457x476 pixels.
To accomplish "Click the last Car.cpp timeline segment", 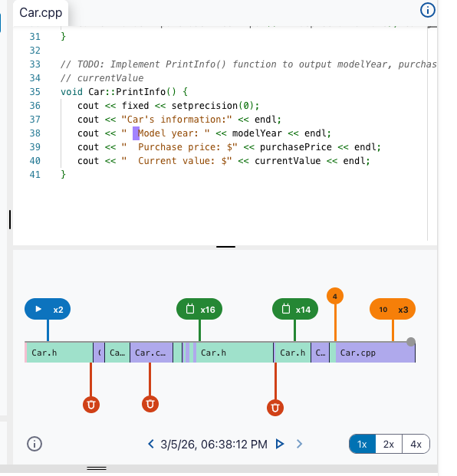I will click(x=375, y=353).
